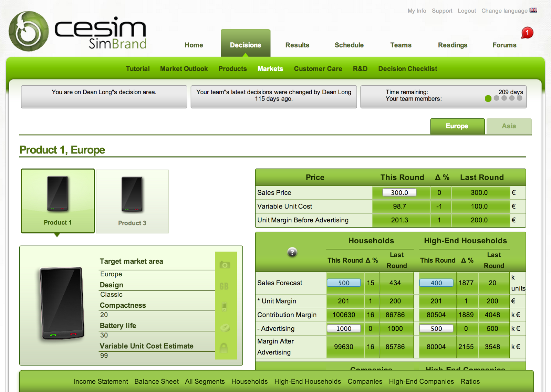This screenshot has height=392, width=551.
Task: Switch to the Asia market view
Action: click(509, 126)
